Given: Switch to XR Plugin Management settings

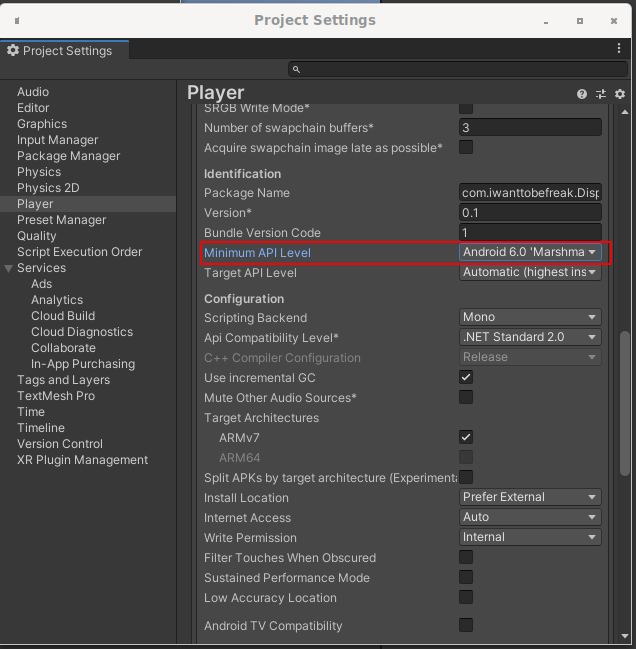Looking at the screenshot, I should click(82, 460).
